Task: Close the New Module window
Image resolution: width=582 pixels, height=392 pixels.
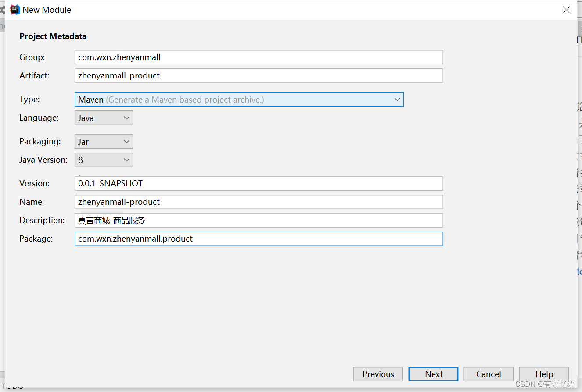Action: click(566, 10)
